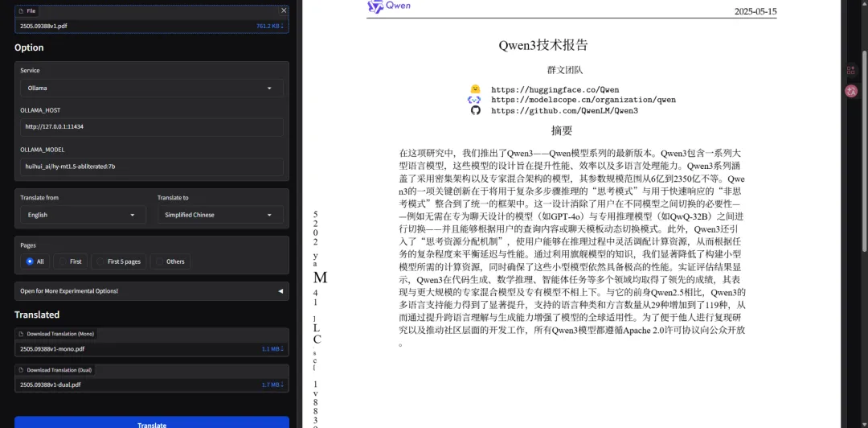This screenshot has width=868, height=428.
Task: Open the modelscope.cn/organization/qwen link
Action: point(583,100)
